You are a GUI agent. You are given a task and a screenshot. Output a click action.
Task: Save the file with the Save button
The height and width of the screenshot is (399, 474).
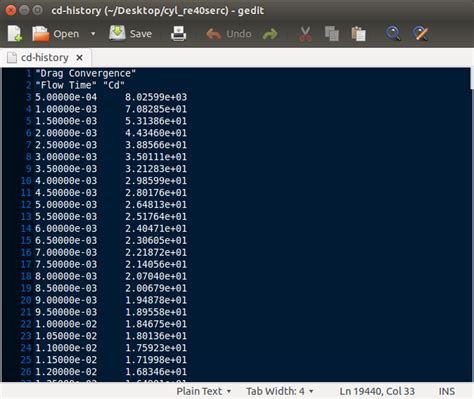coord(131,34)
